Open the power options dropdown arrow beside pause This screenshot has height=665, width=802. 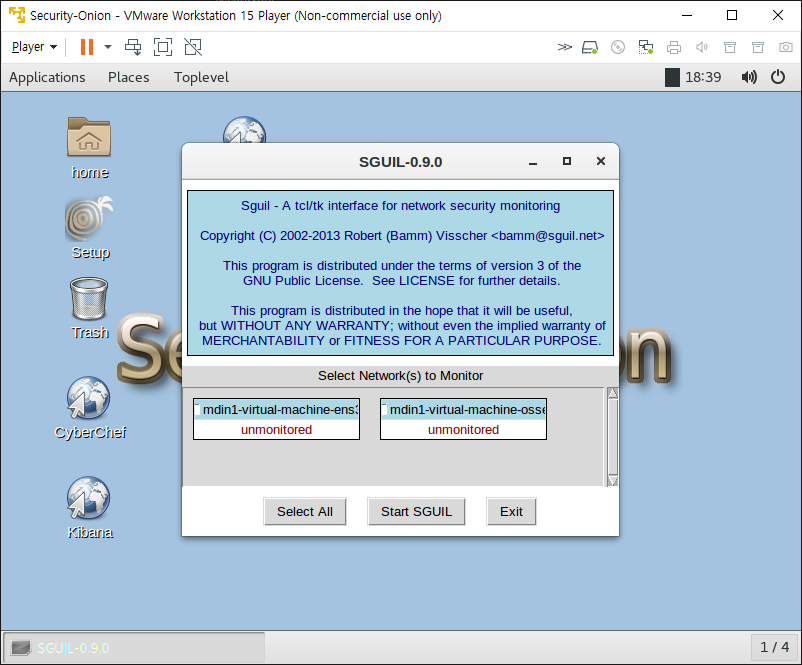(x=108, y=47)
